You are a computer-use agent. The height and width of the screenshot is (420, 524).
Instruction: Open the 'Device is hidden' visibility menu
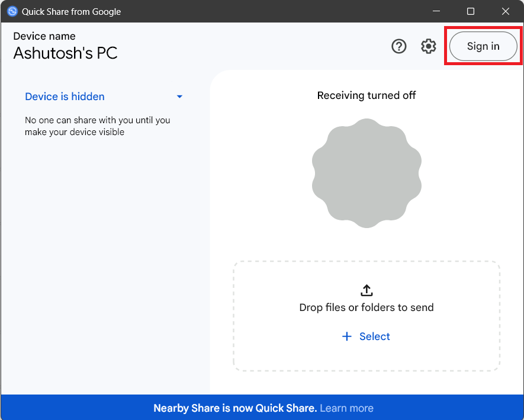(x=104, y=97)
